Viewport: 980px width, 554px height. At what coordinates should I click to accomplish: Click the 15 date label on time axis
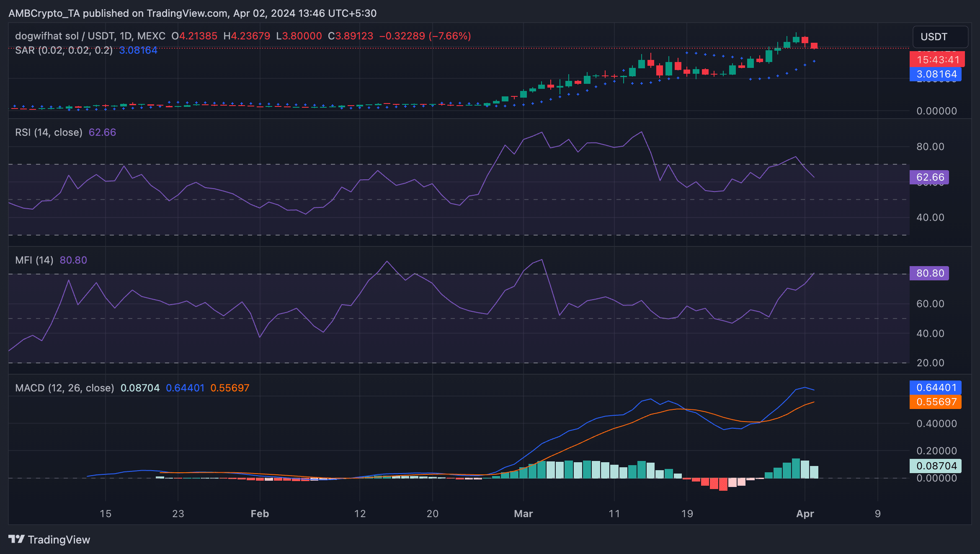click(106, 514)
